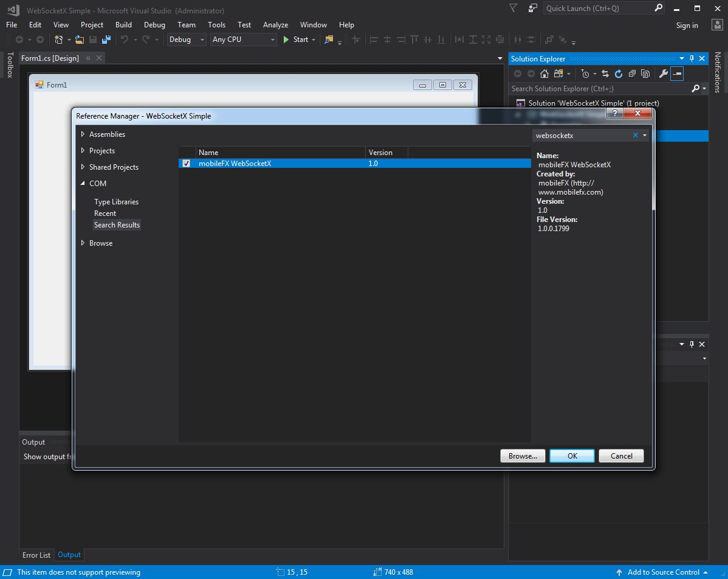Open the notifications flag icon

[x=513, y=9]
